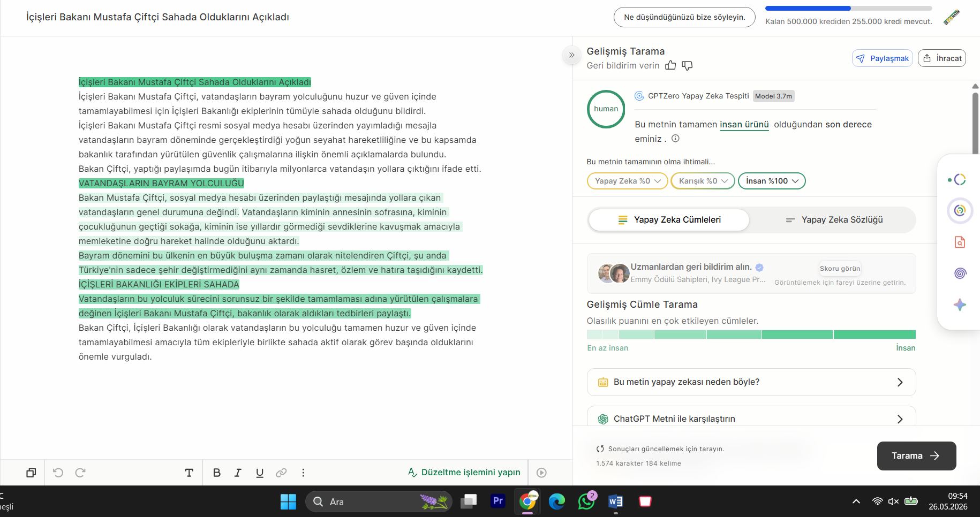Click the play circle icon beside editor
The width and height of the screenshot is (980, 517).
[x=541, y=473]
